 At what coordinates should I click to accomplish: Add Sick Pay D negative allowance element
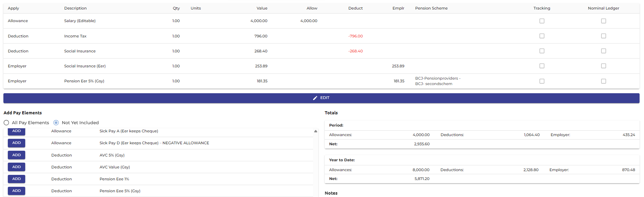coord(16,143)
